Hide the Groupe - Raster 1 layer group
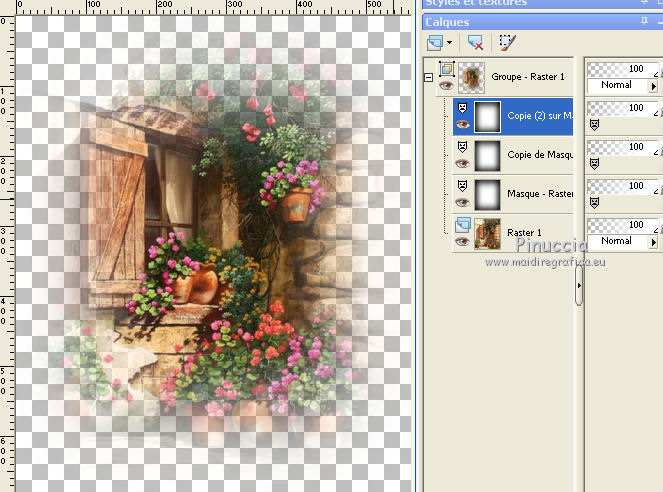Viewport: 663px width, 492px height. [446, 86]
